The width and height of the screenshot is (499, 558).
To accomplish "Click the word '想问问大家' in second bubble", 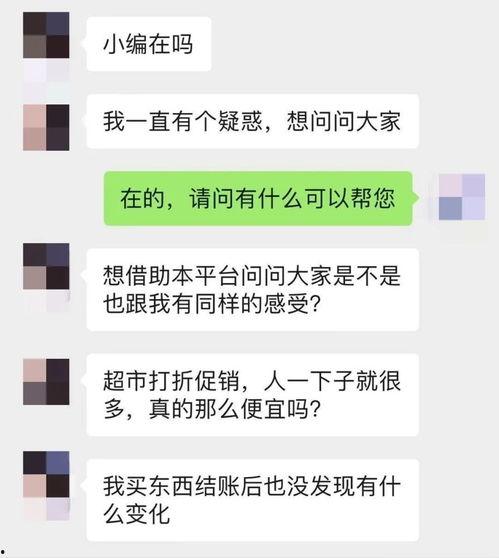I will click(344, 121).
